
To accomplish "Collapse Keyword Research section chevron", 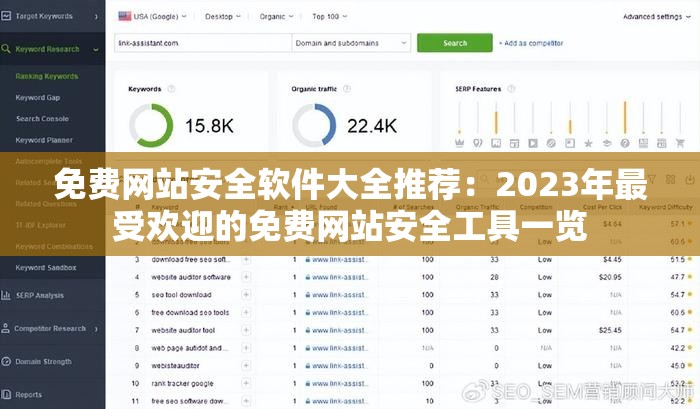I will pyautogui.click(x=96, y=49).
